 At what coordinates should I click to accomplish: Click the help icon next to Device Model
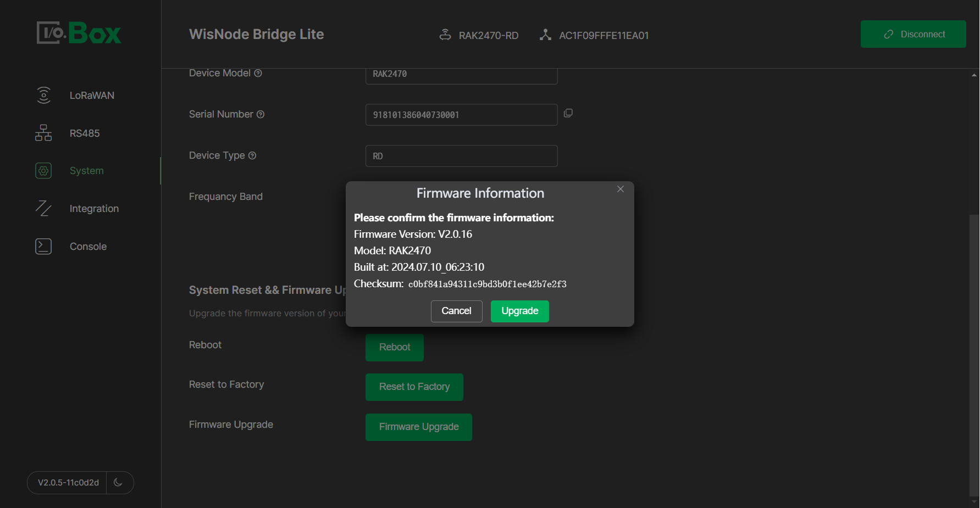pyautogui.click(x=258, y=73)
